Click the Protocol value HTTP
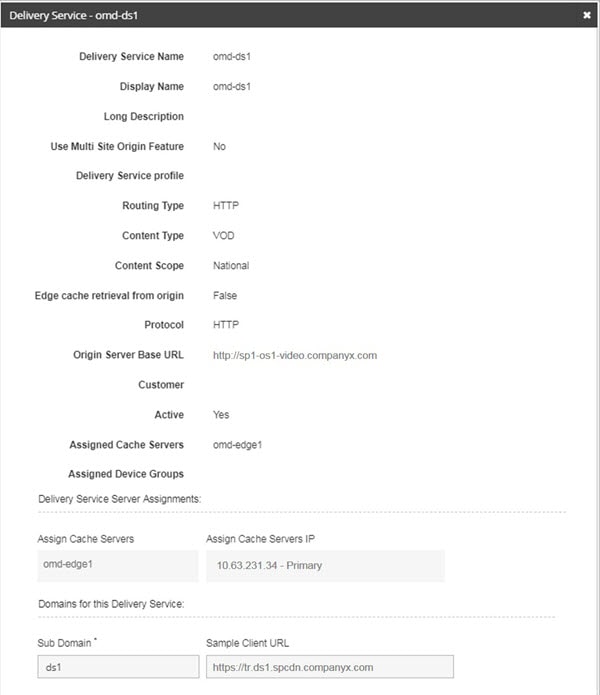This screenshot has height=695, width=600. pyautogui.click(x=226, y=325)
